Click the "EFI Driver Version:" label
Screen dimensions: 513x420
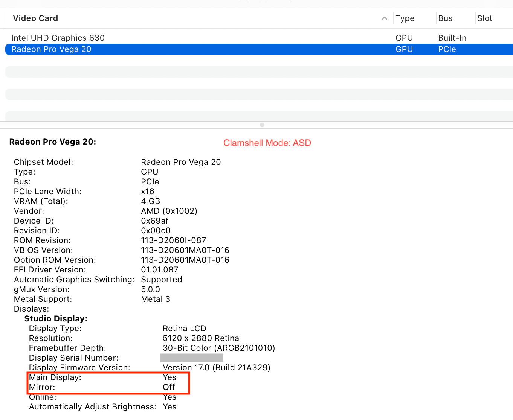click(50, 270)
